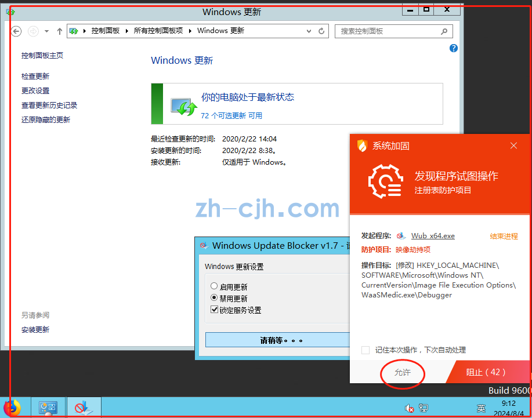Select 控制面板 in the breadcrumb path
The height and width of the screenshot is (418, 532).
pyautogui.click(x=105, y=31)
